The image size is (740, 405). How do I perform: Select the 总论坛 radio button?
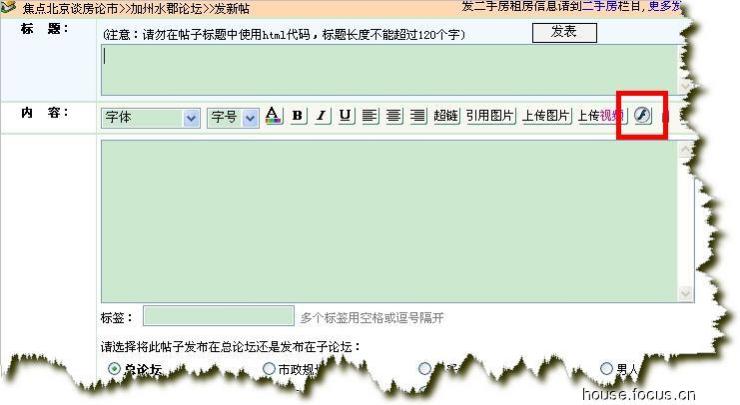(114, 368)
